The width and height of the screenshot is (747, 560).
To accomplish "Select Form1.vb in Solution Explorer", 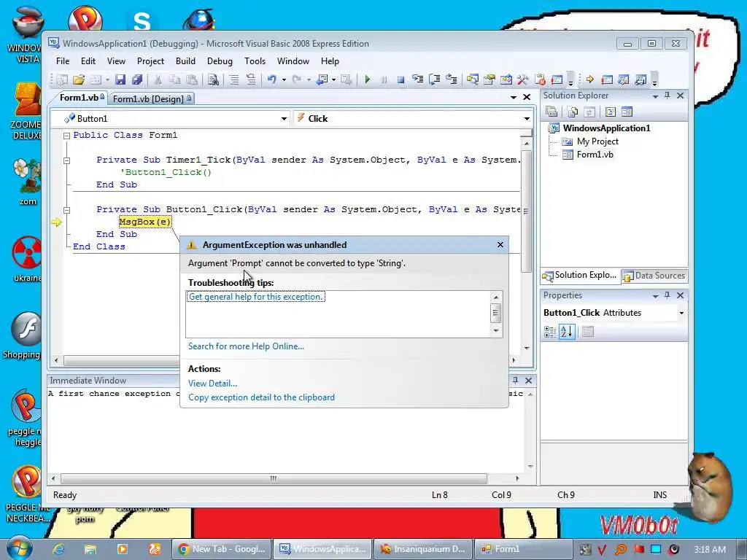I will [x=595, y=155].
